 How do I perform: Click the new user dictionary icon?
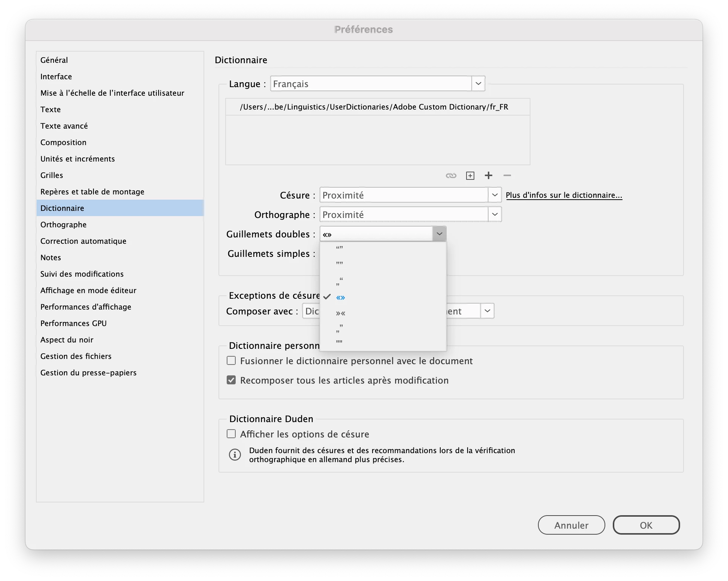point(470,176)
